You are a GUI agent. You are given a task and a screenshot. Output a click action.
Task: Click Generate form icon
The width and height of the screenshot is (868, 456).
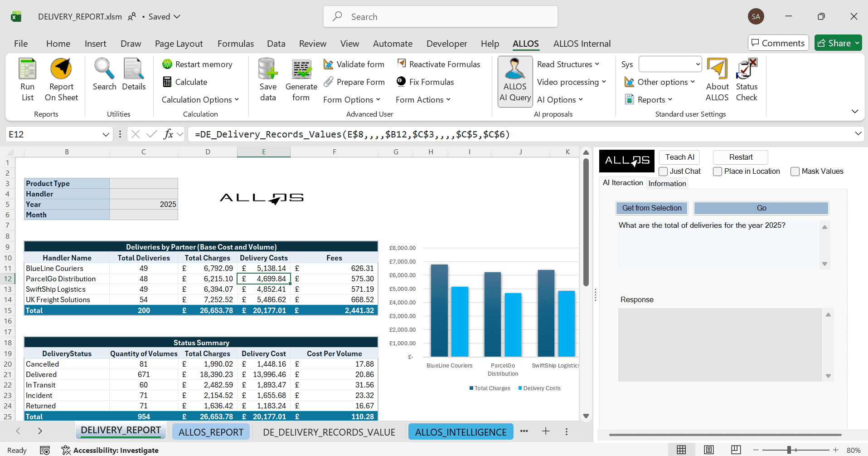pyautogui.click(x=301, y=69)
